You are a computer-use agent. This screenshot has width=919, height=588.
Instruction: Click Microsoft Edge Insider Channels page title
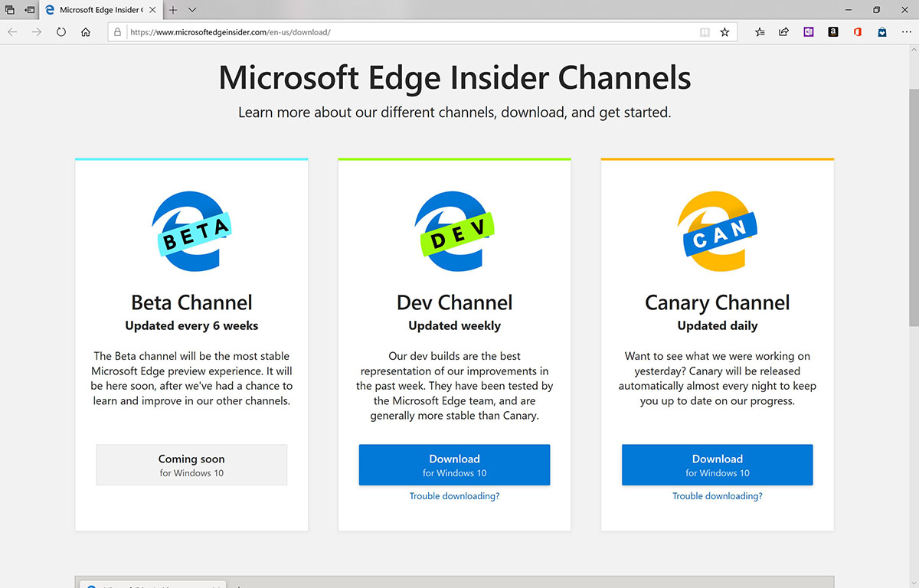click(455, 77)
